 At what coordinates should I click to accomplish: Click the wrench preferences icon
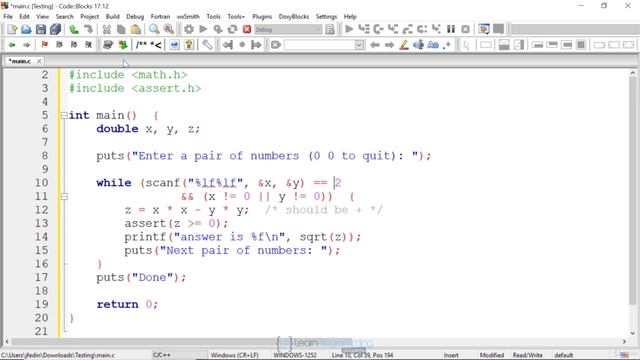(x=207, y=45)
